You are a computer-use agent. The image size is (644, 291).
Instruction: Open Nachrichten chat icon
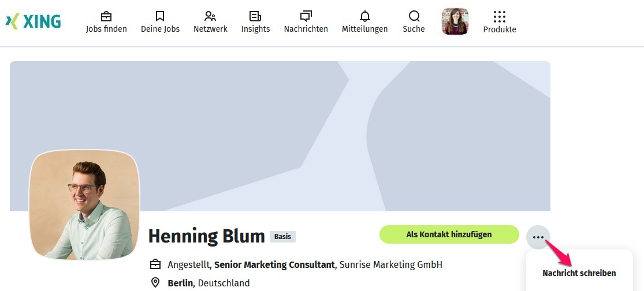[x=306, y=16]
